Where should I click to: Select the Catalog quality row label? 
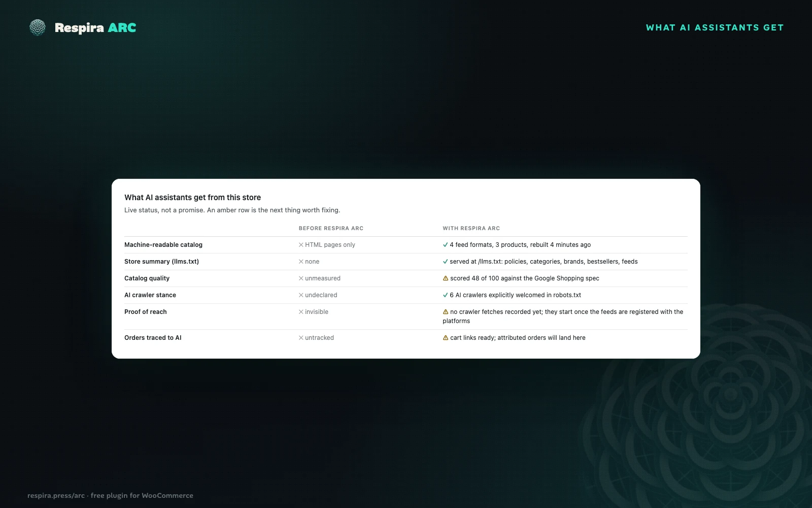point(147,278)
